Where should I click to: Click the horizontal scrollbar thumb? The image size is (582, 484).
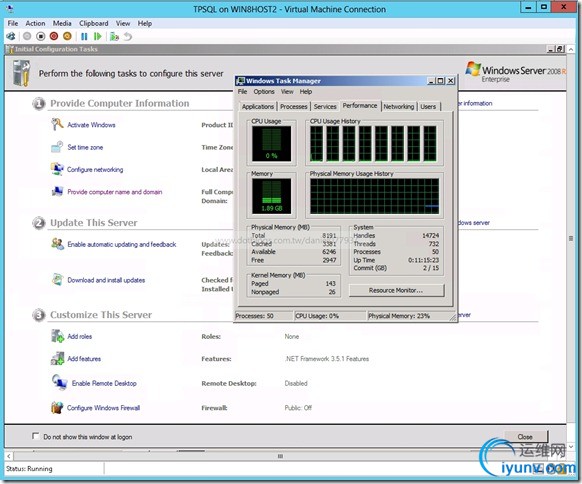point(280,456)
